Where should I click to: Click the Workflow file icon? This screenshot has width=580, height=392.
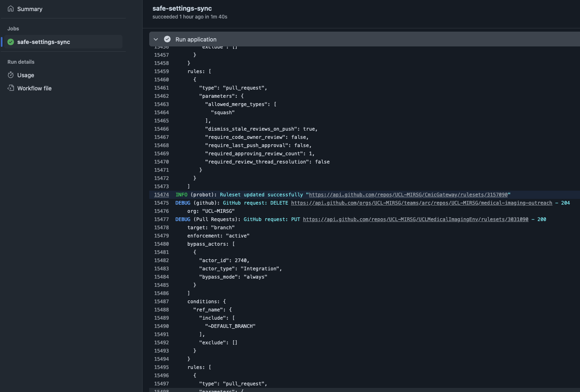[x=11, y=88]
